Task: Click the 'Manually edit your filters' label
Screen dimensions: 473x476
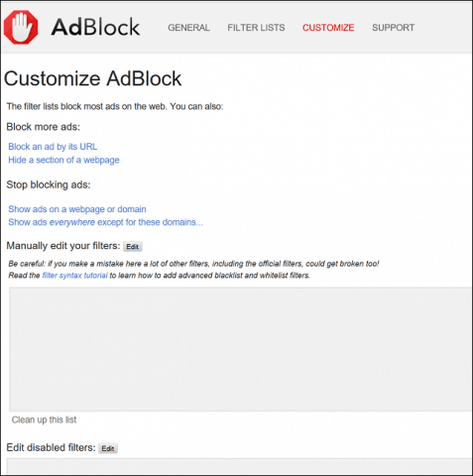Action: (x=63, y=246)
